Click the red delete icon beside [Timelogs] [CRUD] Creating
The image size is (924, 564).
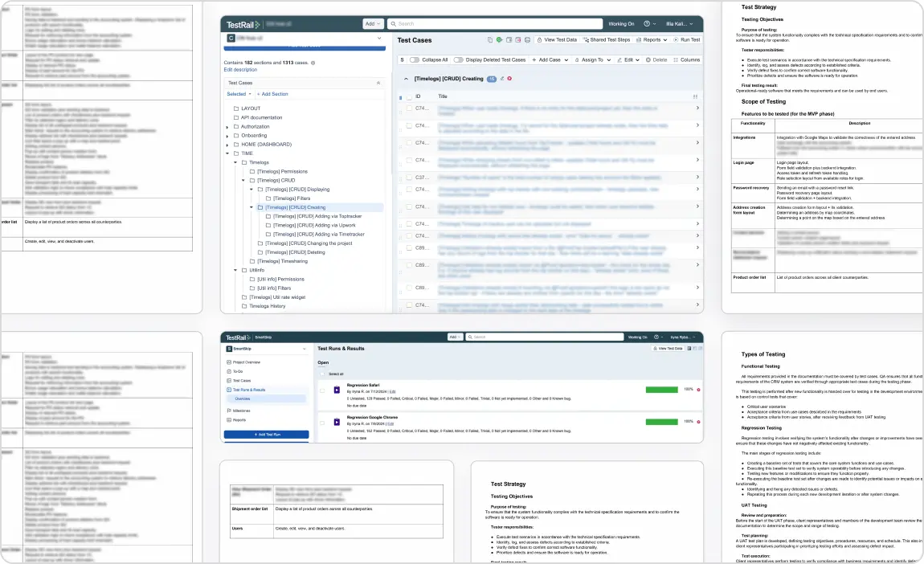coord(509,79)
